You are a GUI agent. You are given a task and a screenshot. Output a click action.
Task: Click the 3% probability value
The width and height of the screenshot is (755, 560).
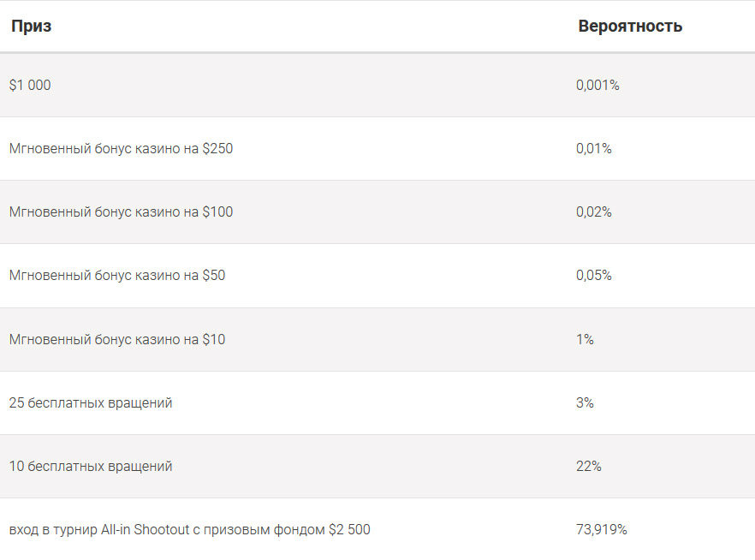pos(585,402)
